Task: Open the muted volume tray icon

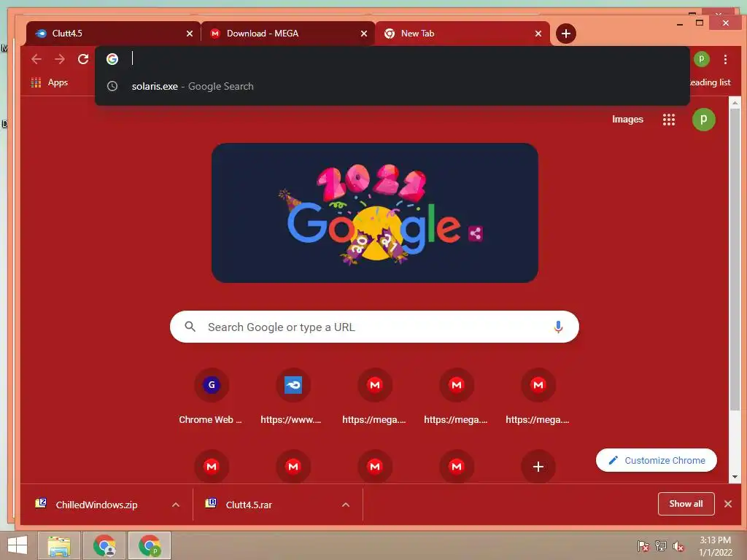Action: coord(678,545)
